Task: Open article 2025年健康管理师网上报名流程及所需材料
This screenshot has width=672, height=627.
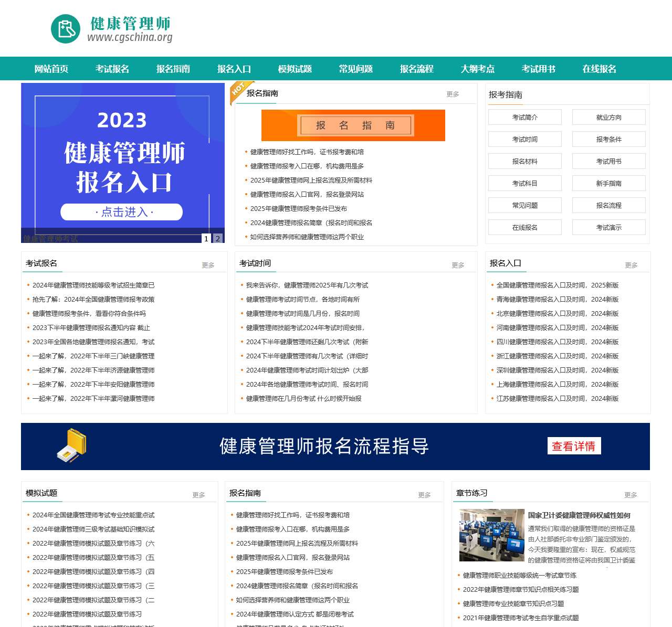Action: click(x=311, y=180)
